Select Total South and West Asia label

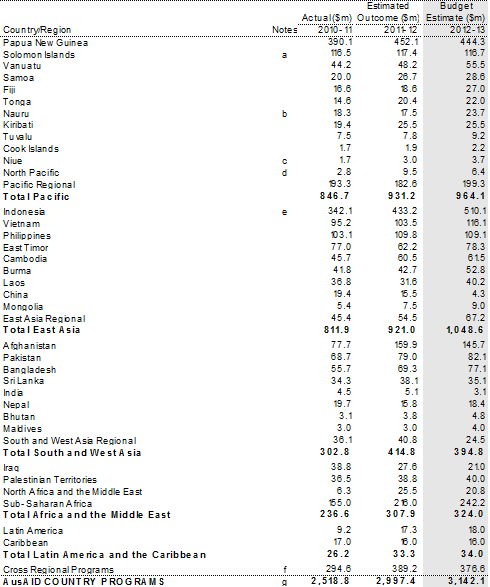click(x=72, y=453)
